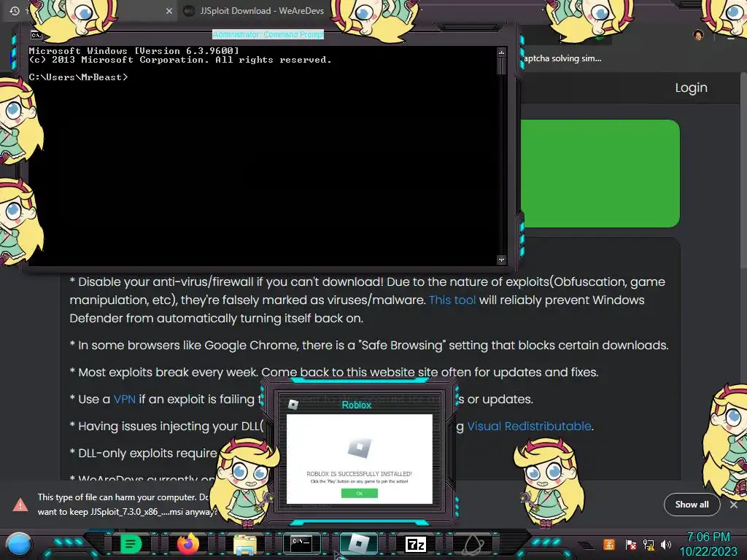Click the big green download button
The image size is (747, 560).
click(600, 174)
